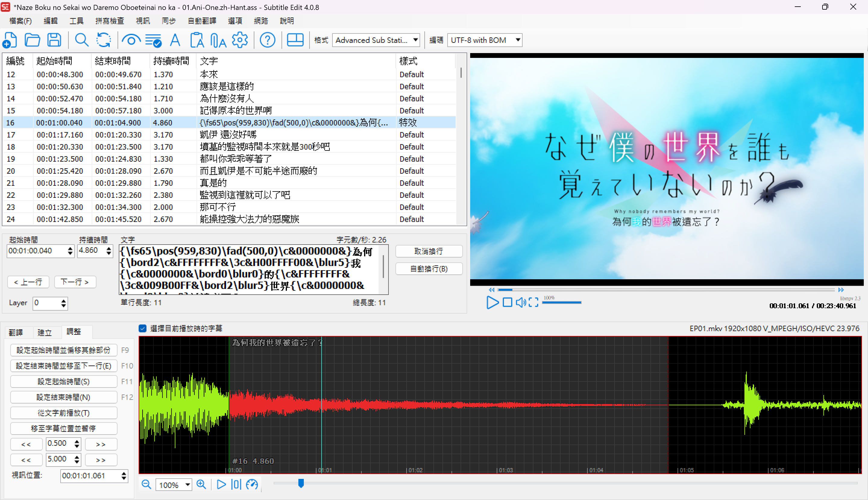
Task: Click the back 0.500 seconds << button
Action: 26,444
